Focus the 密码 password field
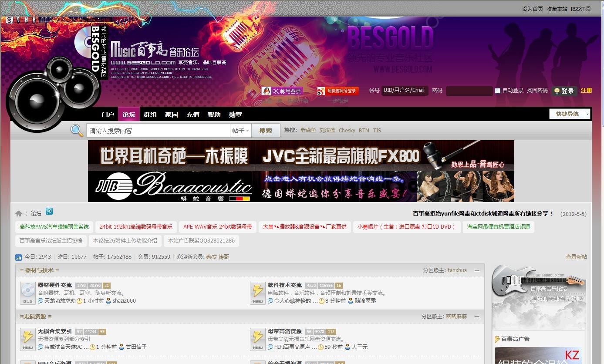This screenshot has width=604, height=364. click(469, 91)
